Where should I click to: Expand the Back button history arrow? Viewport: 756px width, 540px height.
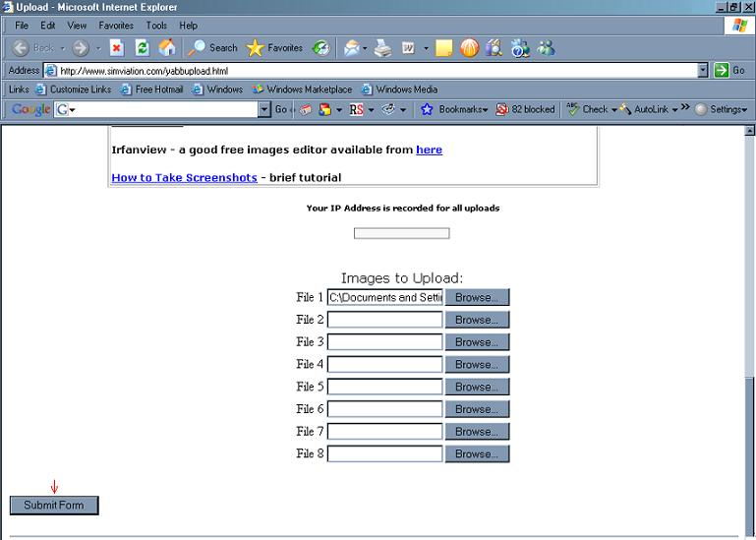(63, 48)
